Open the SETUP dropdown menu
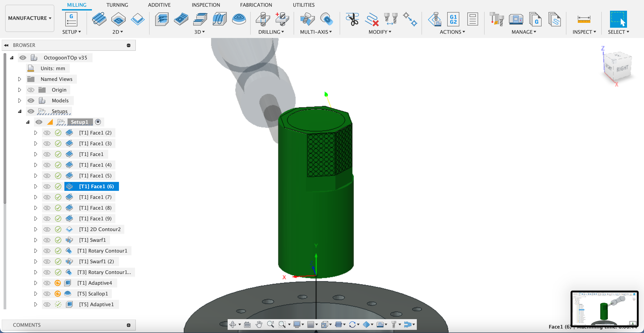 [71, 32]
